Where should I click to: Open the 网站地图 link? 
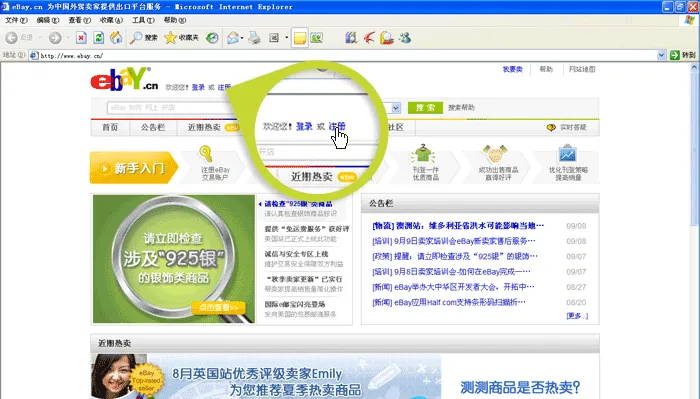[582, 69]
